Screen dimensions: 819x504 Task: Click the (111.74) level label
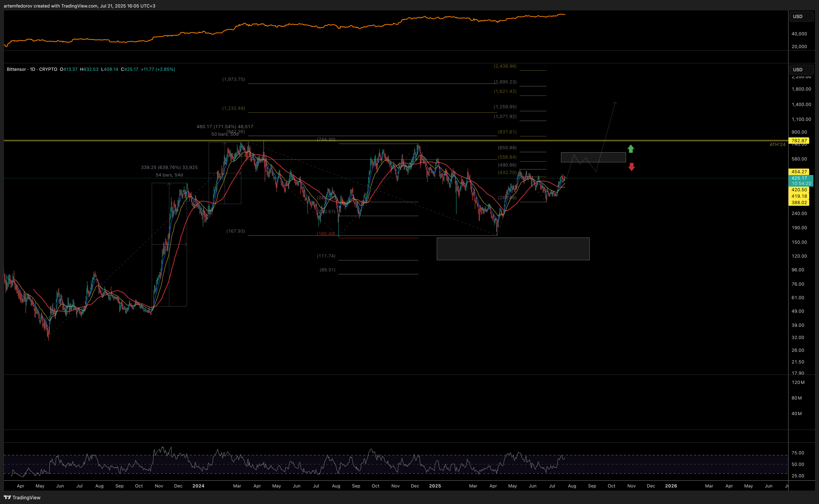(x=326, y=256)
